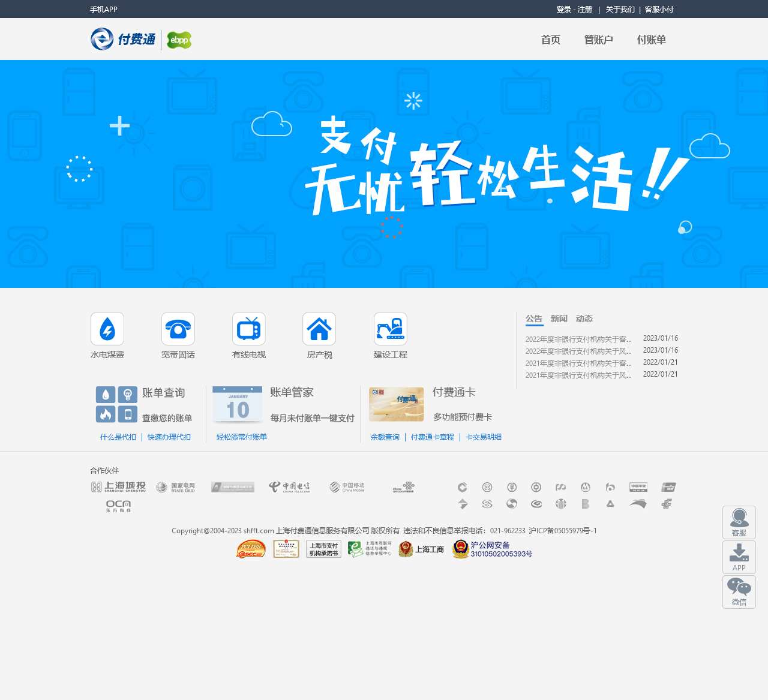Open the 建设工程 construction excavator icon

click(x=391, y=329)
